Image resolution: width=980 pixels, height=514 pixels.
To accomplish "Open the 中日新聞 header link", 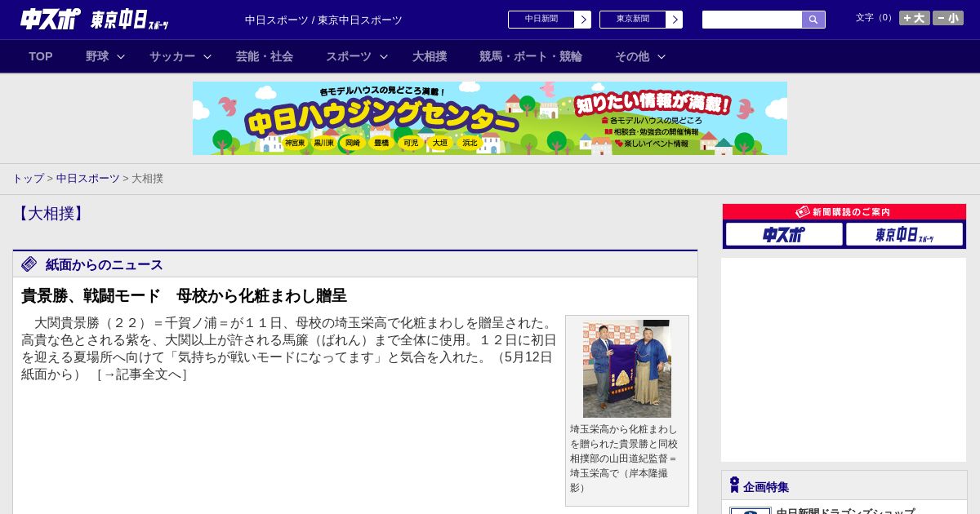I will tap(541, 20).
